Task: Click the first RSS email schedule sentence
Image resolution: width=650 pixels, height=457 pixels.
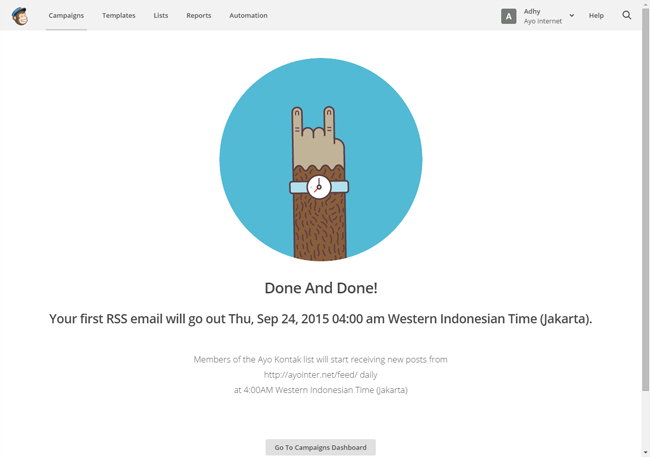Action: tap(320, 319)
